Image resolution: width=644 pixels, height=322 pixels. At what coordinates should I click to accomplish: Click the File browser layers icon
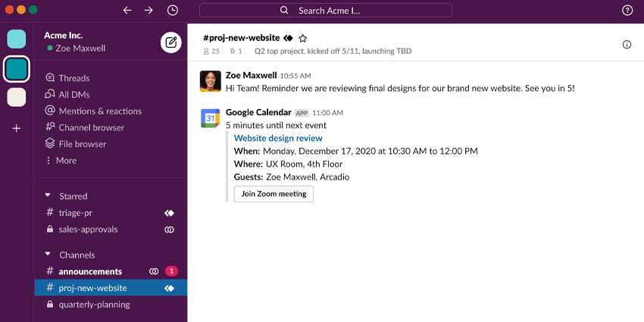(x=50, y=143)
